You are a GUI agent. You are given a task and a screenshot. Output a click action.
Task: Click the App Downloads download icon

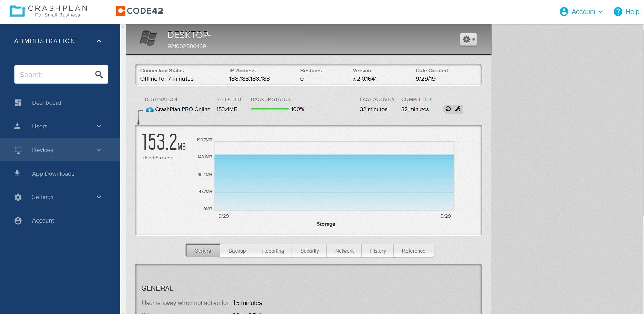(18, 173)
